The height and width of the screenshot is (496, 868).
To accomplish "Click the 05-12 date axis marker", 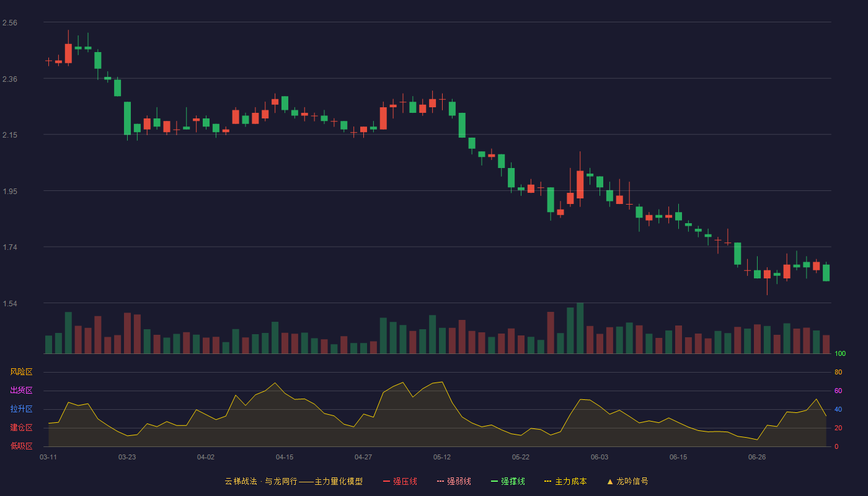I will (442, 457).
